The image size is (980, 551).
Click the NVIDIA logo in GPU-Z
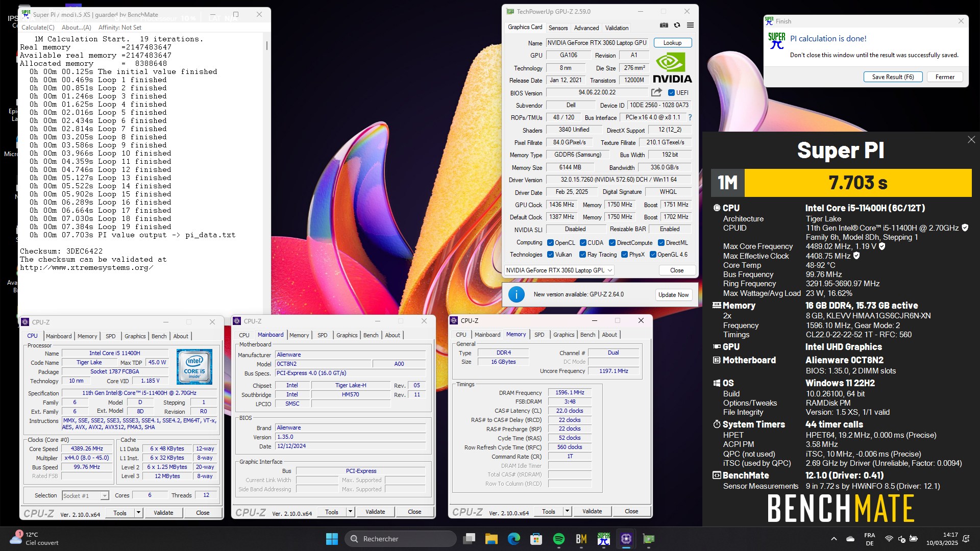672,67
